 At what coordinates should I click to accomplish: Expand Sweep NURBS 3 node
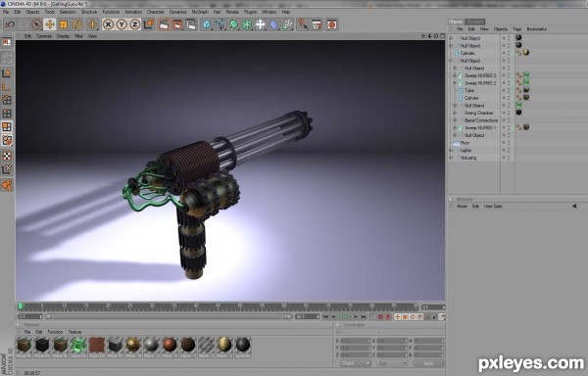(x=455, y=75)
